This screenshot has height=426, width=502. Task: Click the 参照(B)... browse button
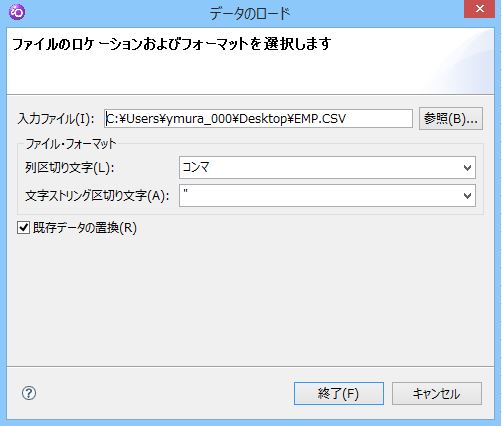(x=451, y=118)
